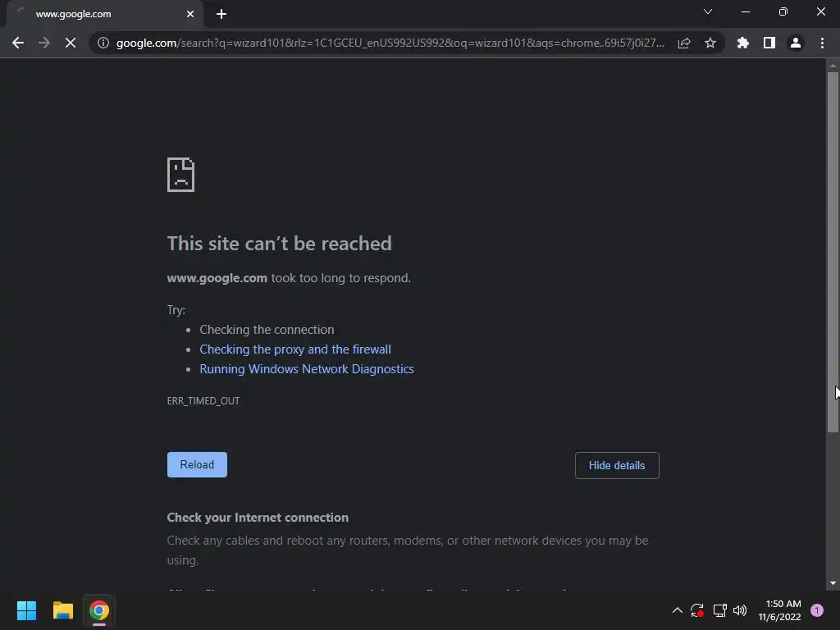The height and width of the screenshot is (630, 840).
Task: Open the Windows Start menu
Action: 26,610
